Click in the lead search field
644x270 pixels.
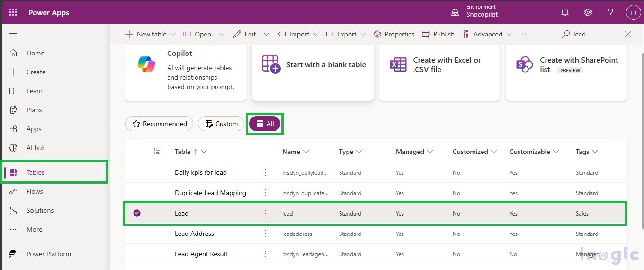(x=597, y=34)
